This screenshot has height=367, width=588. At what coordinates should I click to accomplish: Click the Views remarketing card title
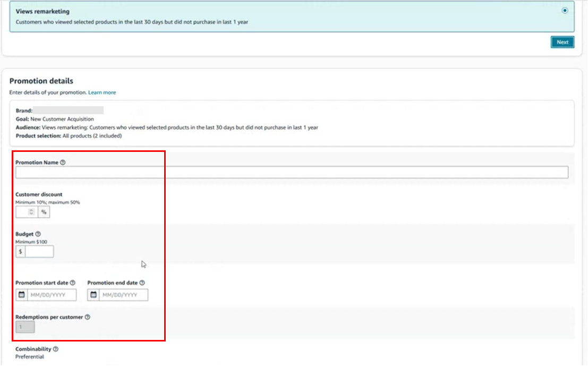[42, 11]
